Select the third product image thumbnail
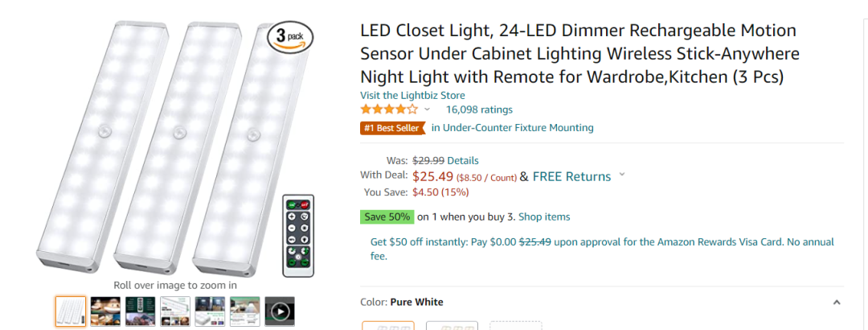The width and height of the screenshot is (868, 330). 140,311
